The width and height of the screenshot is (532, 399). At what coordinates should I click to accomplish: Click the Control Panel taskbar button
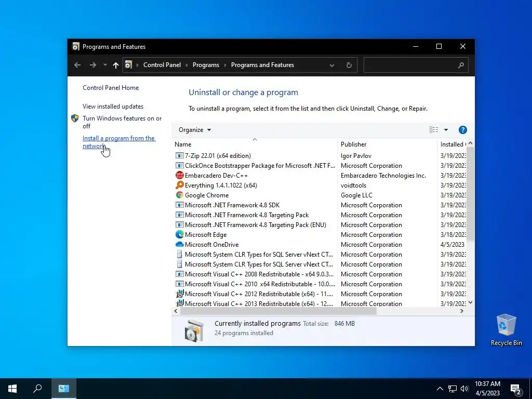[x=64, y=389]
